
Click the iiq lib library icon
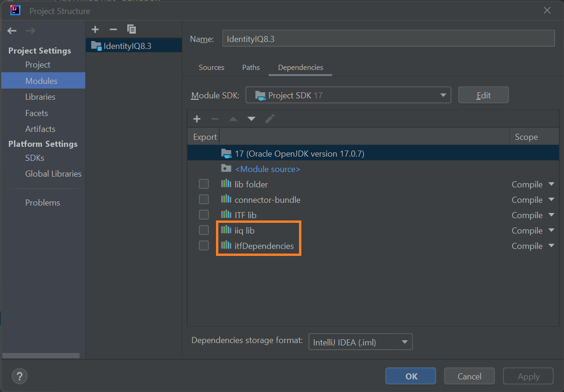click(x=226, y=230)
